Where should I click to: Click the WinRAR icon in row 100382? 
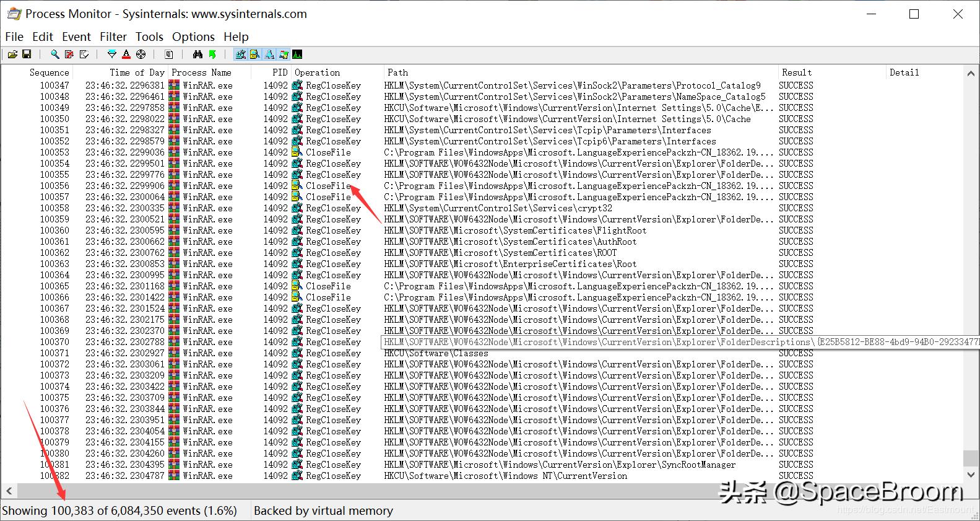point(175,476)
